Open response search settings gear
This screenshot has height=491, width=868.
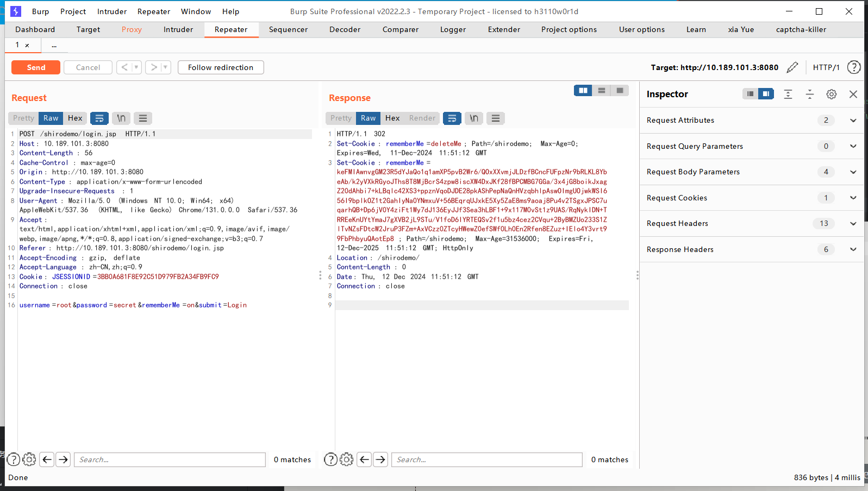pos(346,459)
